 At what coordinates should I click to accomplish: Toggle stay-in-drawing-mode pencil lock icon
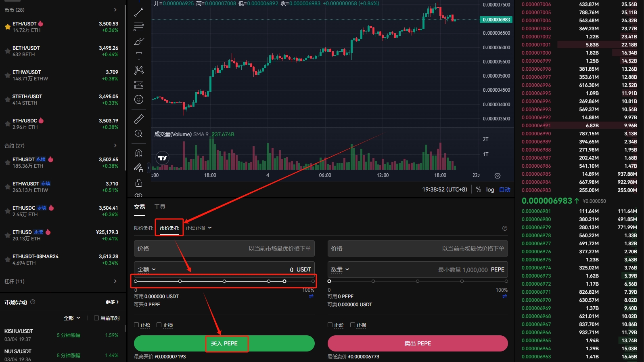[139, 168]
